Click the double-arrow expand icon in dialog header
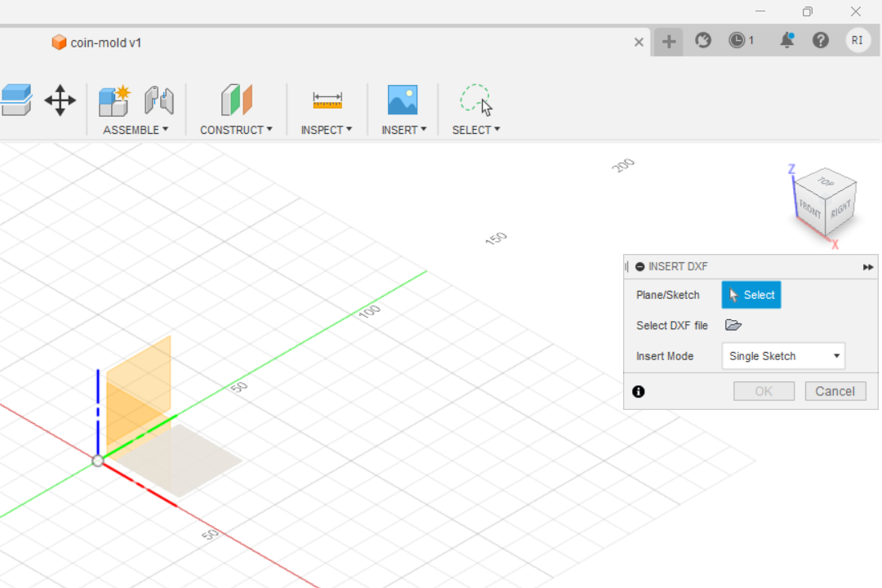Viewport: 882px width, 588px height. pos(867,267)
